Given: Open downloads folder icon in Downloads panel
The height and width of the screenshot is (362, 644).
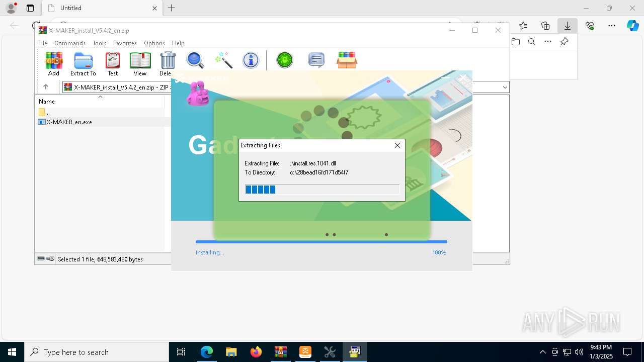Looking at the screenshot, I should click(x=516, y=42).
